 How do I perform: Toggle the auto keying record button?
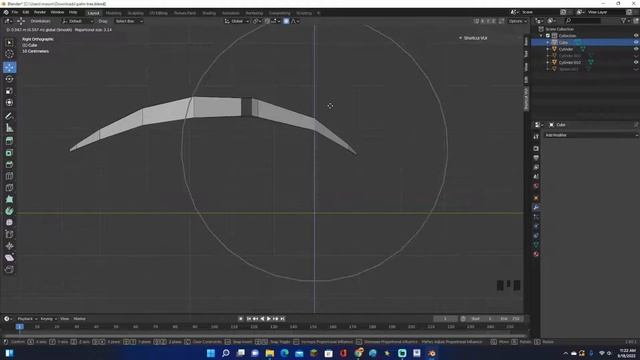(x=240, y=319)
